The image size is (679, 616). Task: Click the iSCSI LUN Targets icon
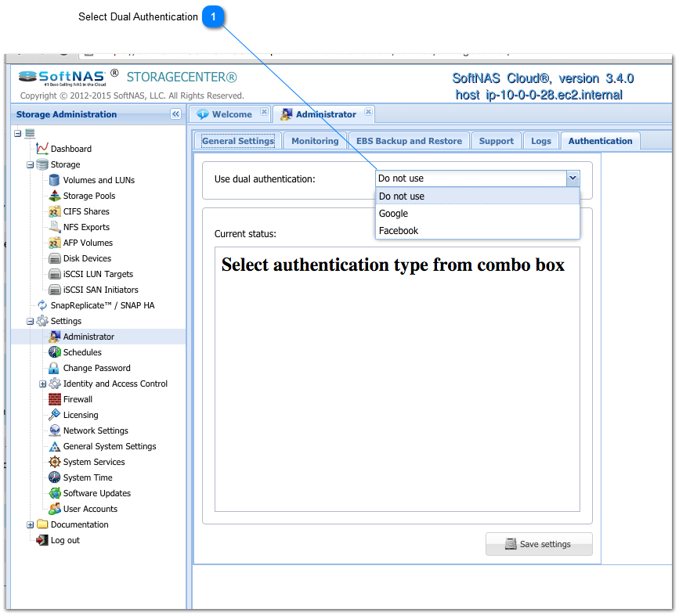[55, 274]
